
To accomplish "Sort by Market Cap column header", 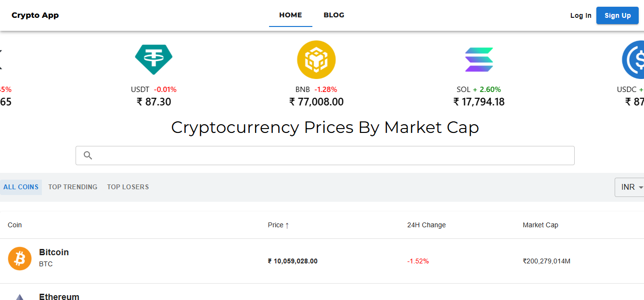I will pyautogui.click(x=541, y=225).
